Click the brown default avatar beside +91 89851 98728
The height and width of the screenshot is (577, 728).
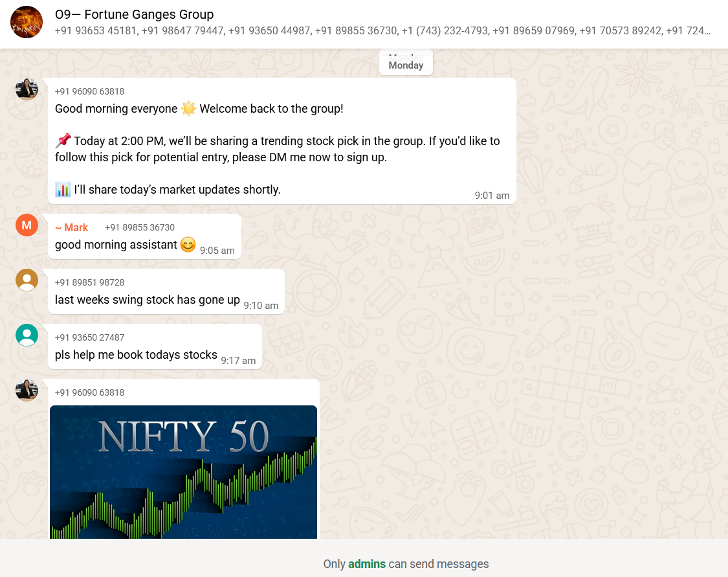coord(27,280)
